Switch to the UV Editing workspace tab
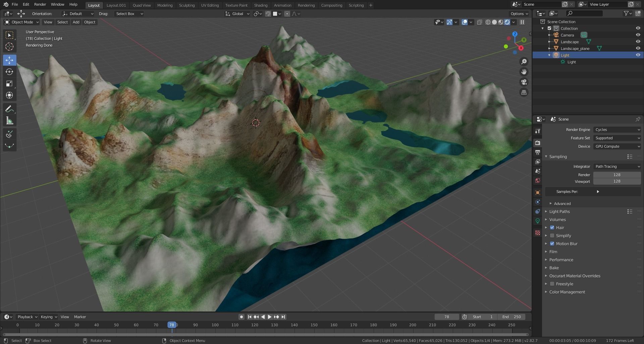The width and height of the screenshot is (644, 344). (210, 5)
